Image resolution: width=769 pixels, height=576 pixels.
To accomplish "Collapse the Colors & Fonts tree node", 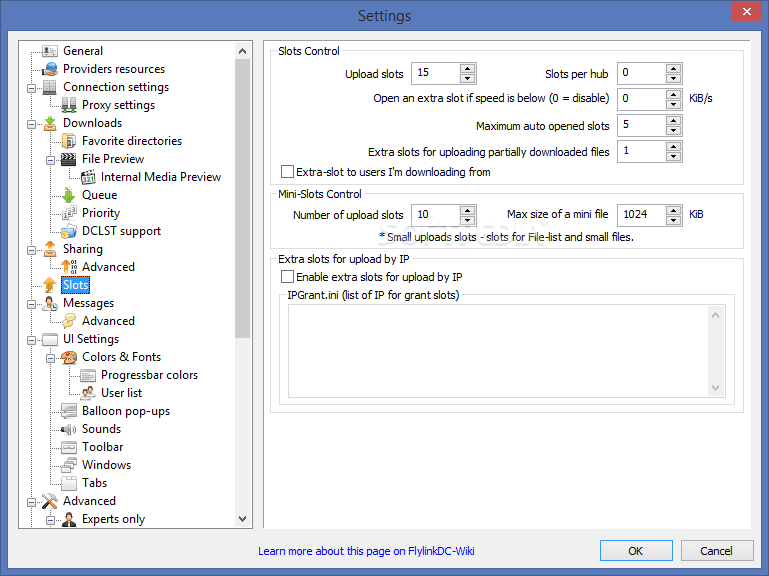I will pos(50,359).
